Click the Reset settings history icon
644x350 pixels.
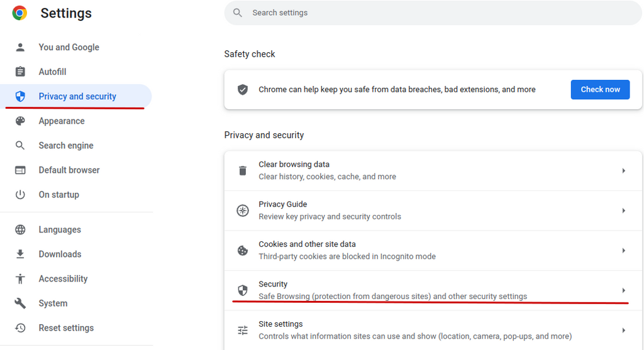(x=20, y=328)
